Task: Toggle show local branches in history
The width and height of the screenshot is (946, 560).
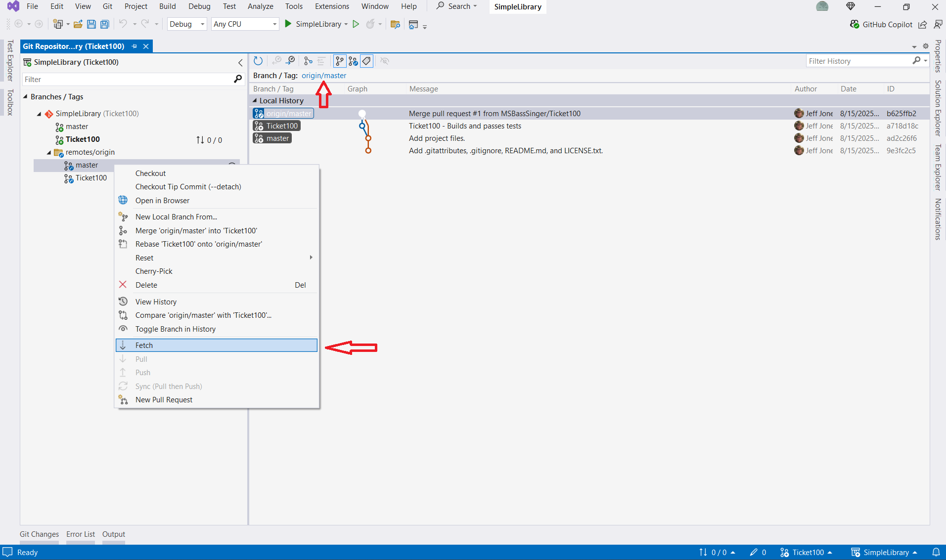Action: click(x=339, y=61)
